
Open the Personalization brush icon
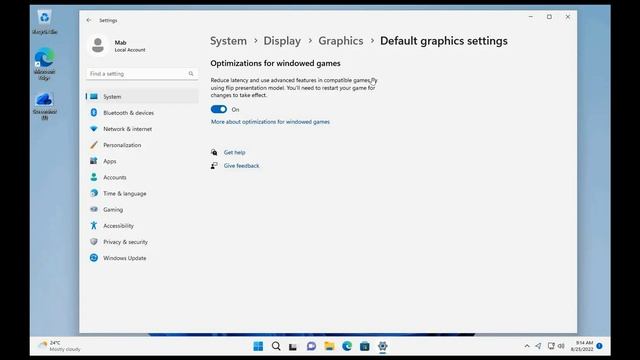(x=94, y=145)
